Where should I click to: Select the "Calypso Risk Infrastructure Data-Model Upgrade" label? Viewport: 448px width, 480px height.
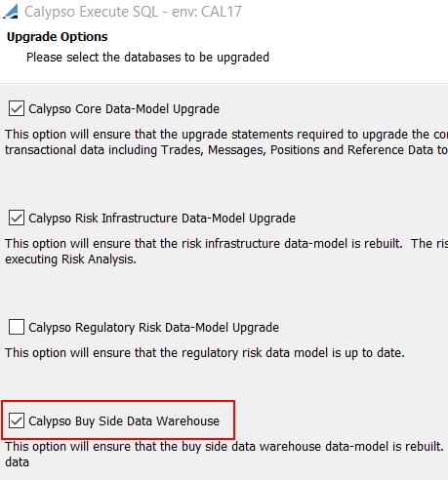(x=162, y=219)
